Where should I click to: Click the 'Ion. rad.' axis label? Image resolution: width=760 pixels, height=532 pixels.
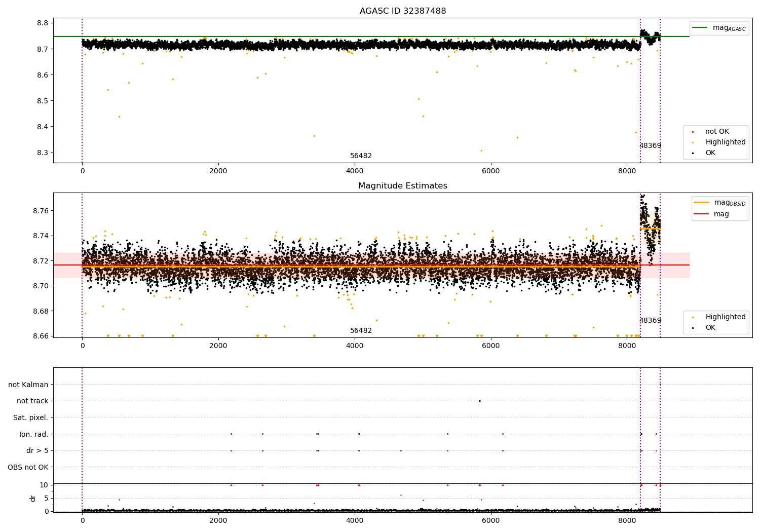click(x=33, y=434)
